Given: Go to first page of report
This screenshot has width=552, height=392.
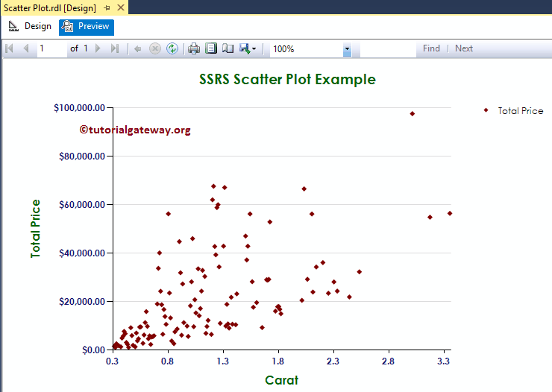Looking at the screenshot, I should 9,48.
